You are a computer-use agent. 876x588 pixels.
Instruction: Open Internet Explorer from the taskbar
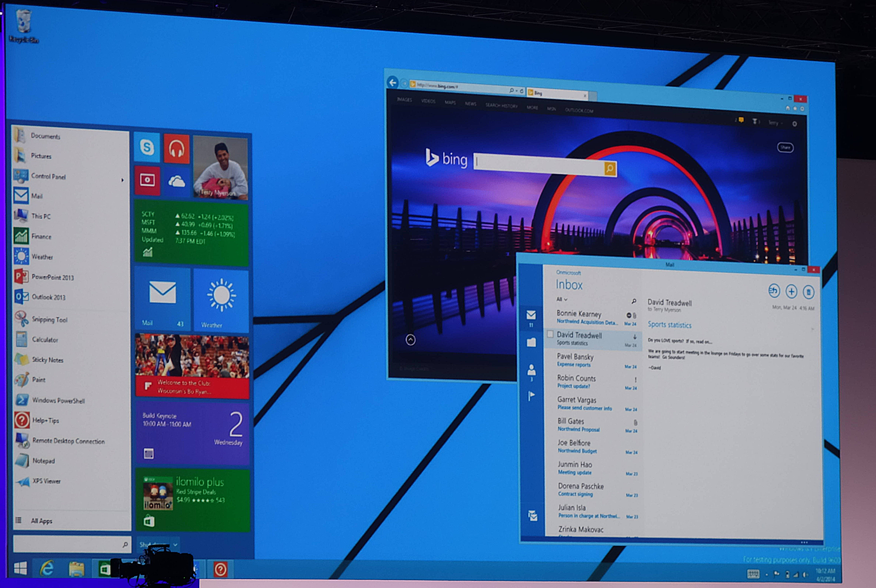(x=47, y=569)
